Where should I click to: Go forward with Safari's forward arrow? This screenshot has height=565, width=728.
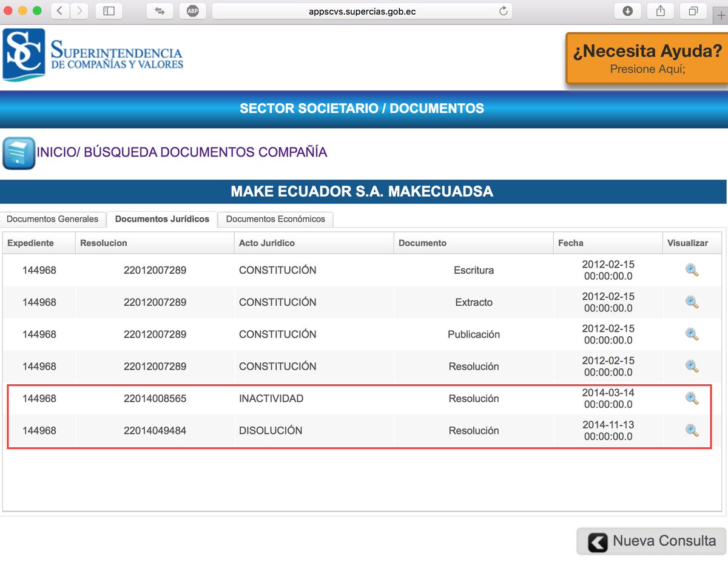79,11
